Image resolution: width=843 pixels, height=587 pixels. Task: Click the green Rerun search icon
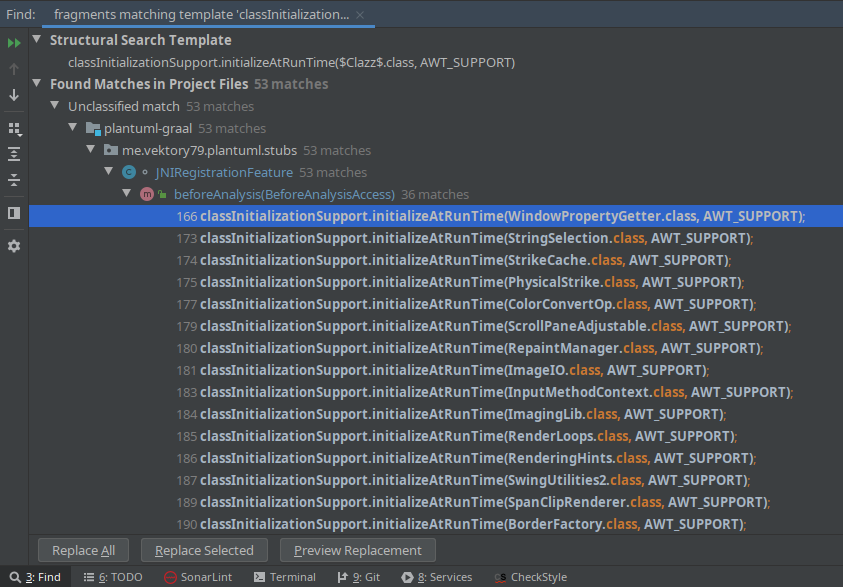[14, 43]
